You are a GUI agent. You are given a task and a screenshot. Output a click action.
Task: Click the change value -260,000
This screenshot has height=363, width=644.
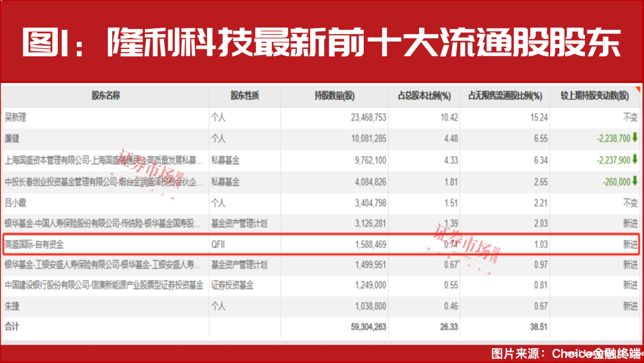pos(617,181)
